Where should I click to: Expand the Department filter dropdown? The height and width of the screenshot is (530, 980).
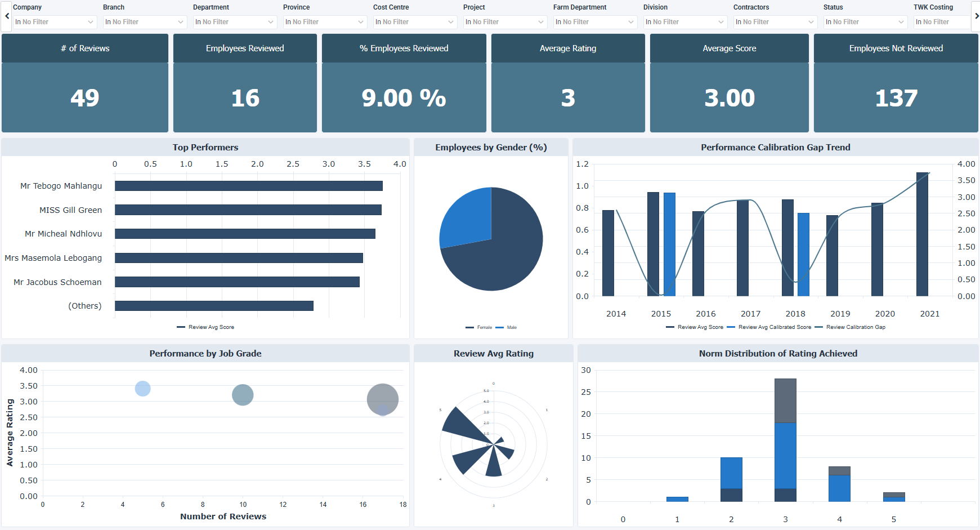click(x=235, y=22)
